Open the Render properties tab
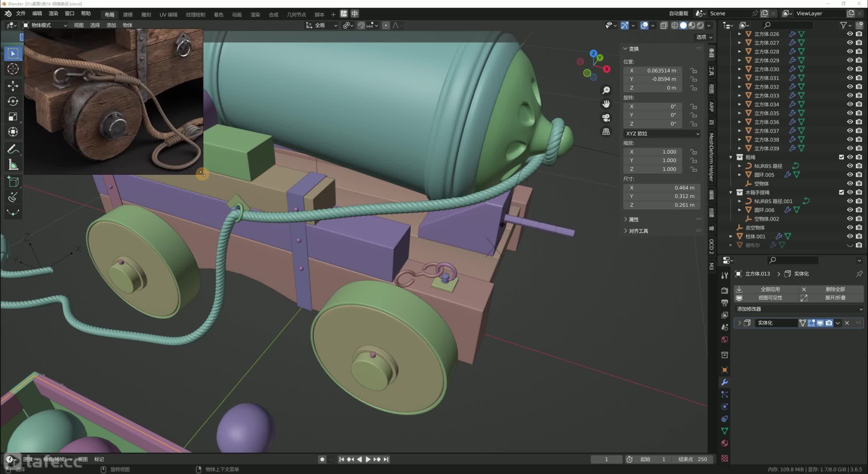868x474 pixels. click(x=725, y=291)
